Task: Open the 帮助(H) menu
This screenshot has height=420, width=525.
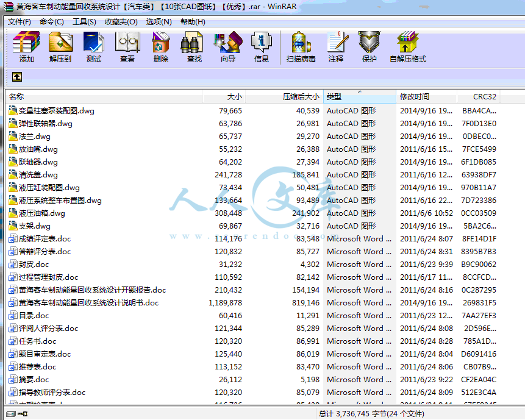Action: pyautogui.click(x=193, y=22)
